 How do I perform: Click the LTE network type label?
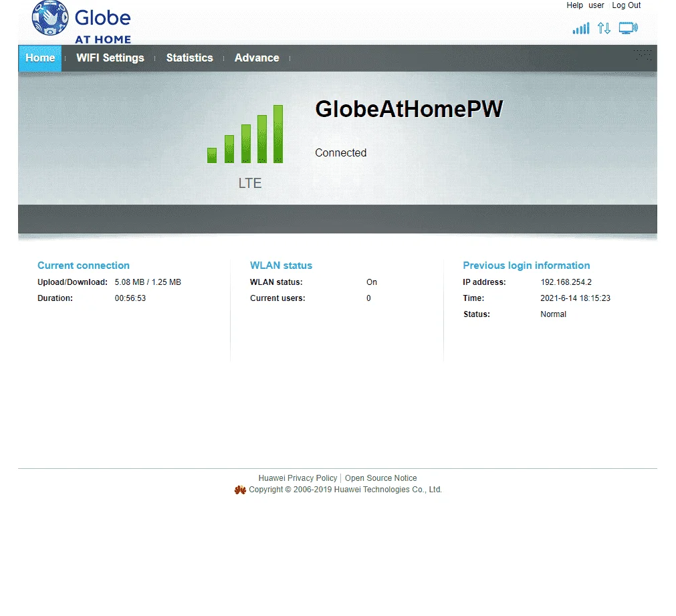[x=250, y=183]
